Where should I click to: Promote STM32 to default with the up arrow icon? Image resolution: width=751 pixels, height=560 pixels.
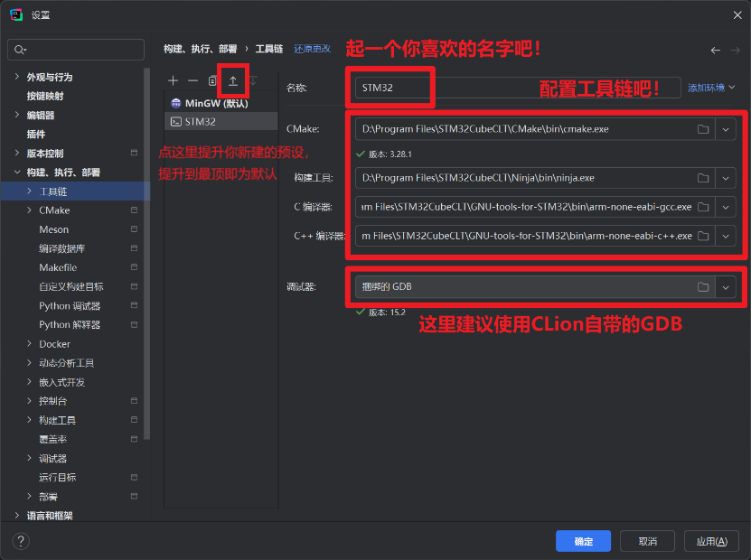233,80
